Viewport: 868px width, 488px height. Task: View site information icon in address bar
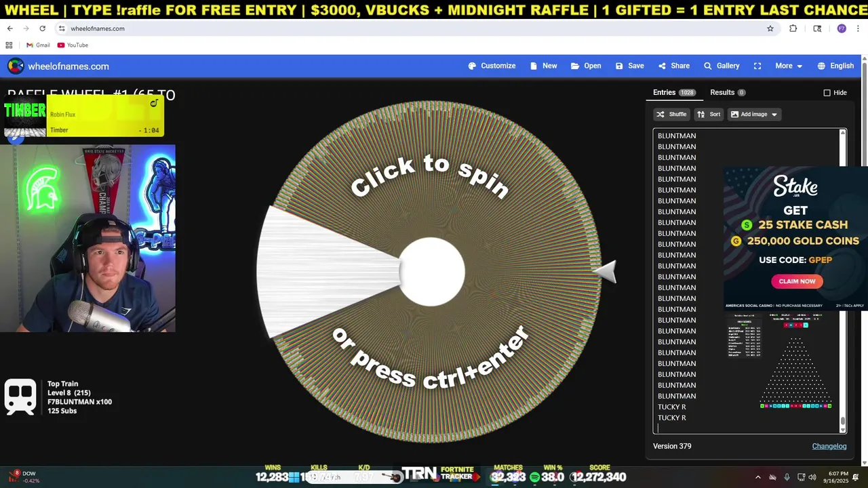62,28
